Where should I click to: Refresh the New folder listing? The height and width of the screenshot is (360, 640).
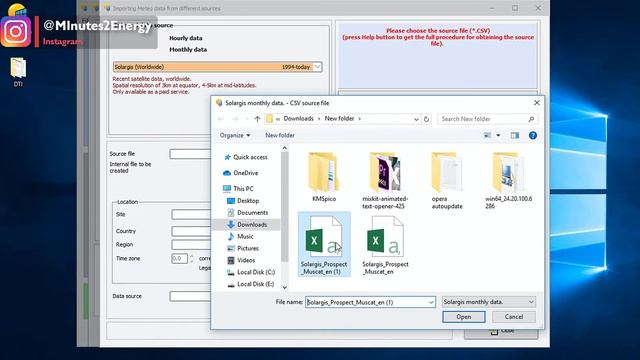(426, 119)
